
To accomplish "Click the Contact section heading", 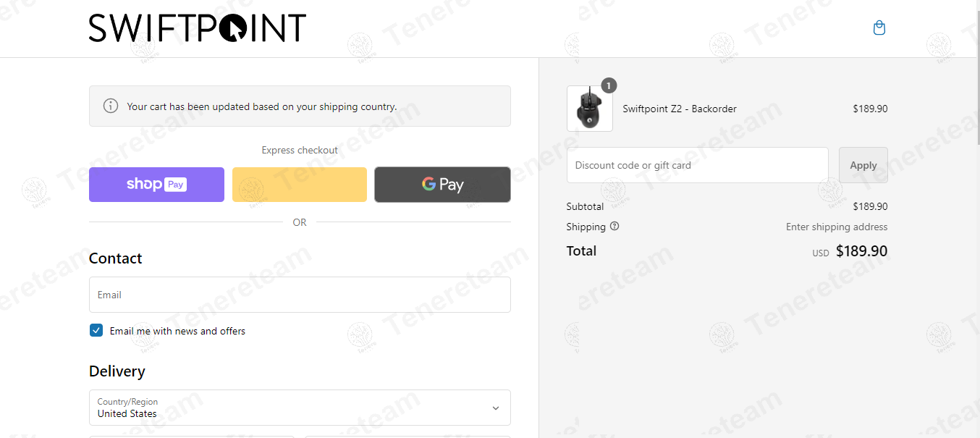I will (116, 258).
